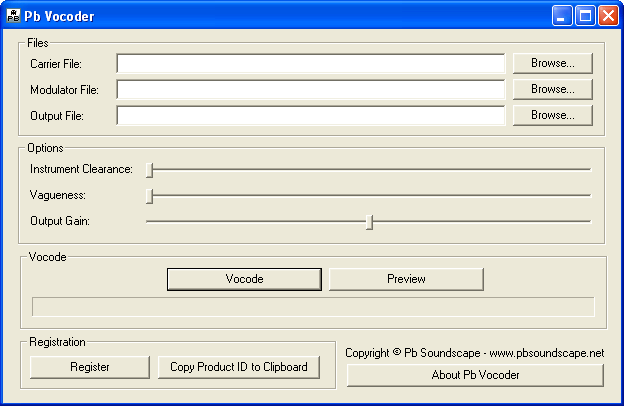Image resolution: width=624 pixels, height=406 pixels.
Task: Click the Vagueness label
Action: pos(58,195)
